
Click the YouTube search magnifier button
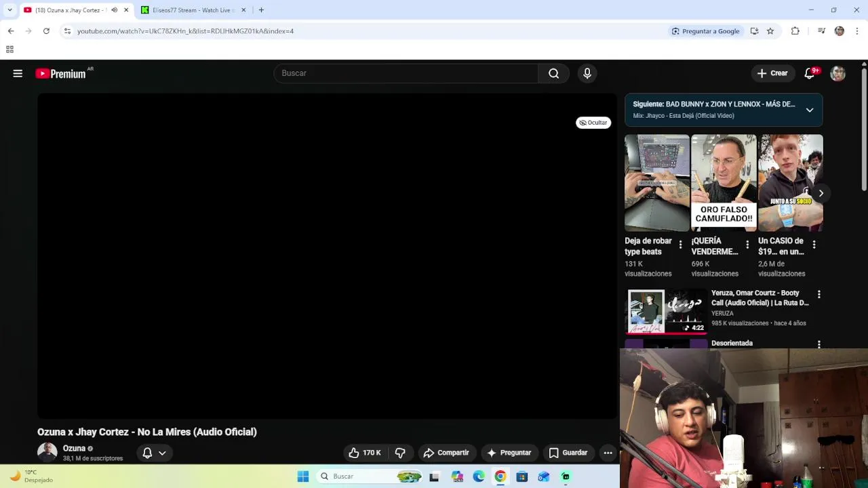(x=553, y=73)
